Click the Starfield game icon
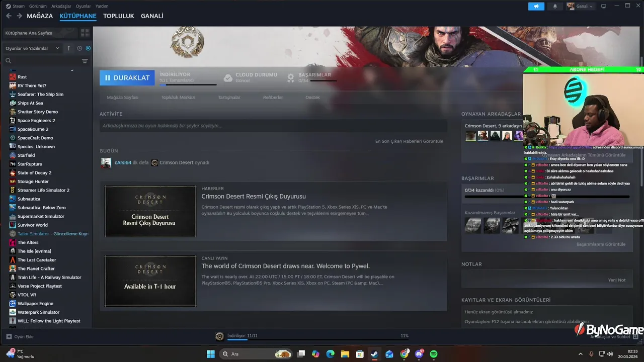The height and width of the screenshot is (362, 644). 13,155
